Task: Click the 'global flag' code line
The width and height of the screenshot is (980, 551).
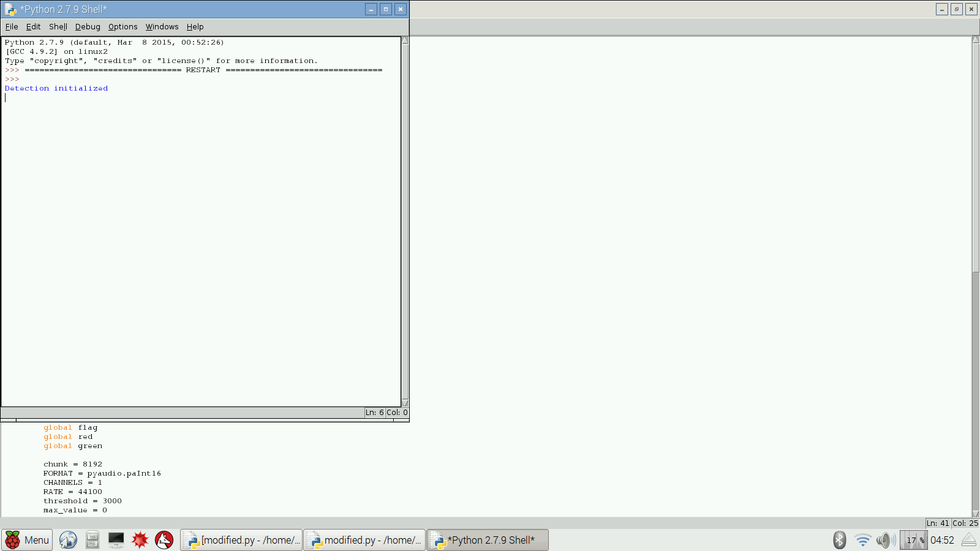Action: click(x=70, y=427)
